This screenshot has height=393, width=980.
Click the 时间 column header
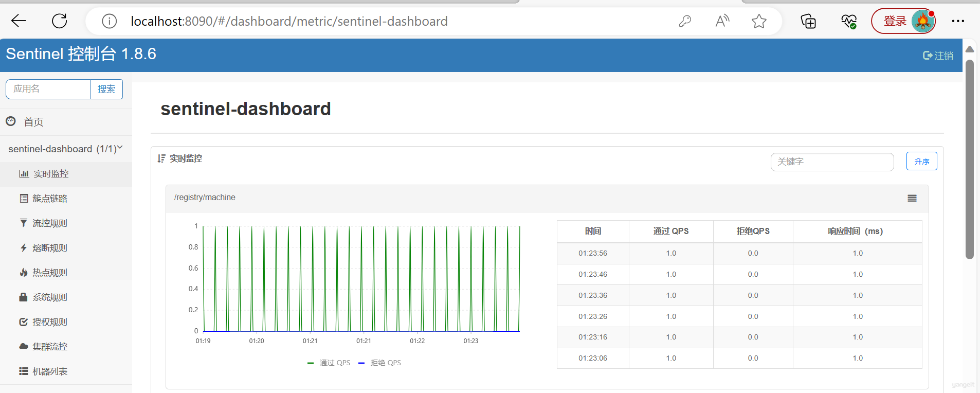click(593, 231)
